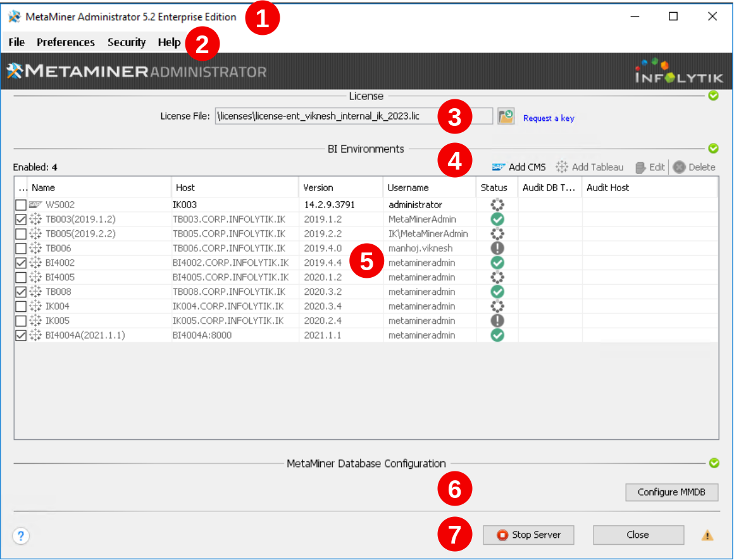Click the blue help question mark icon
Image resolution: width=734 pixels, height=560 pixels.
point(21,536)
